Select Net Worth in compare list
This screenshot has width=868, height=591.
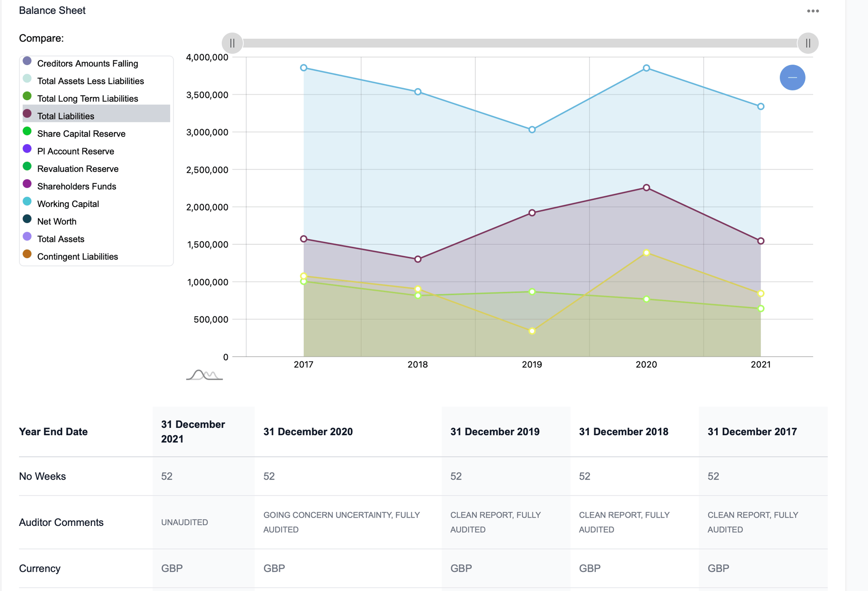pos(96,221)
